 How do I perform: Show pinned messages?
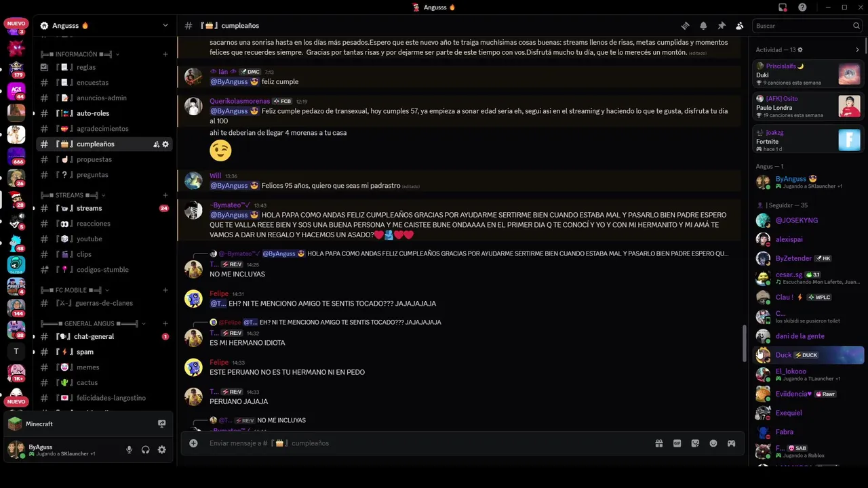722,26
